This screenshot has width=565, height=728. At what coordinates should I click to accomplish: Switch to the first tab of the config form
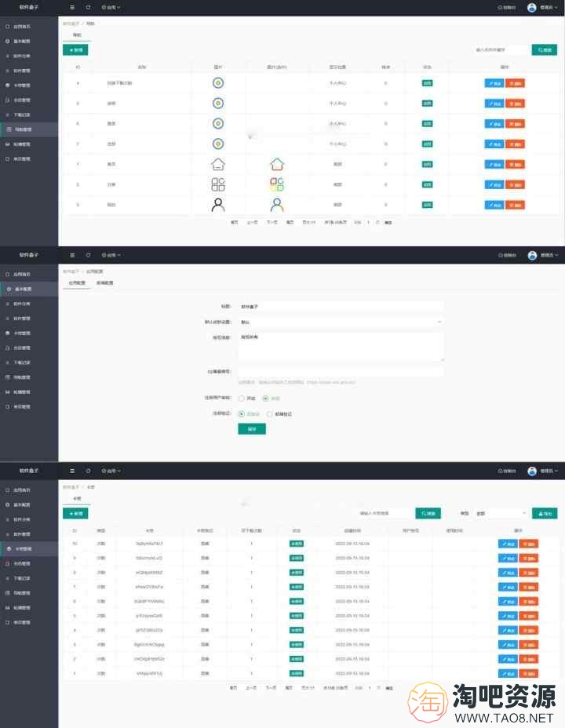click(77, 282)
